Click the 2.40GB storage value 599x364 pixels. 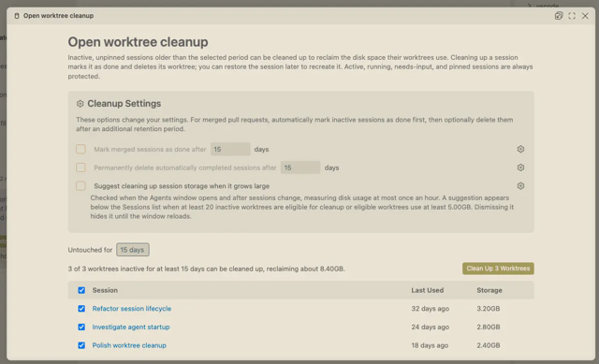[488, 345]
